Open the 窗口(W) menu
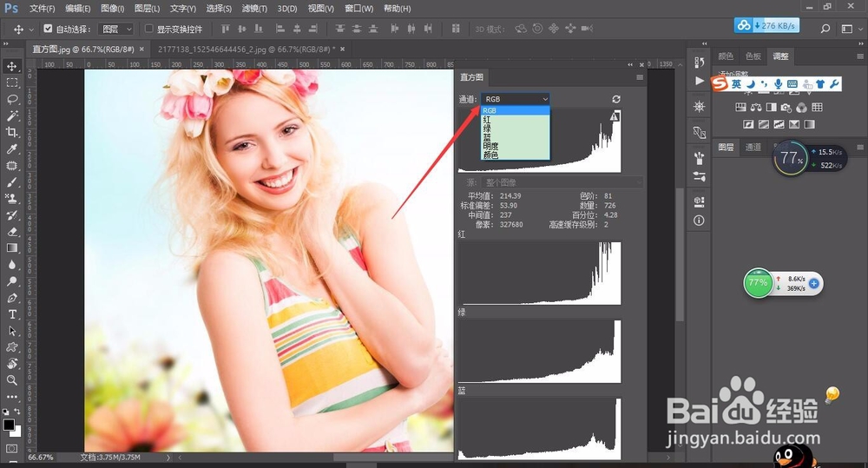868x468 pixels. 358,9
